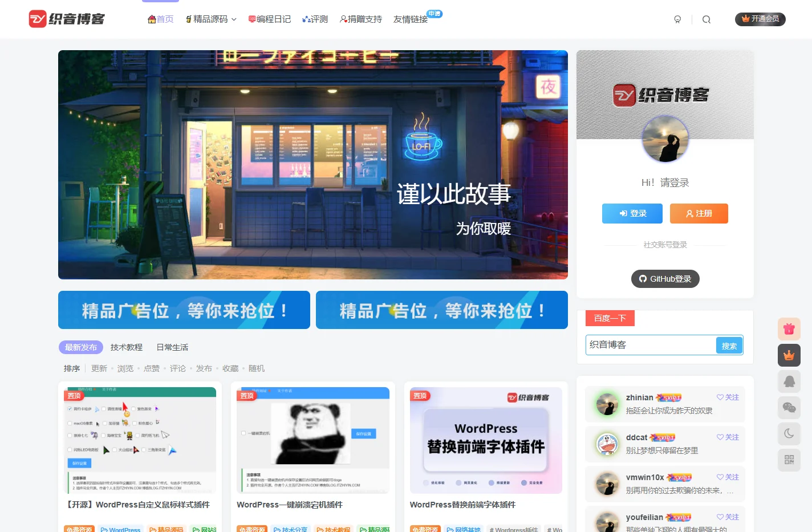This screenshot has height=532, width=812.
Task: Follow user vmwin10x with 关注
Action: click(x=728, y=477)
